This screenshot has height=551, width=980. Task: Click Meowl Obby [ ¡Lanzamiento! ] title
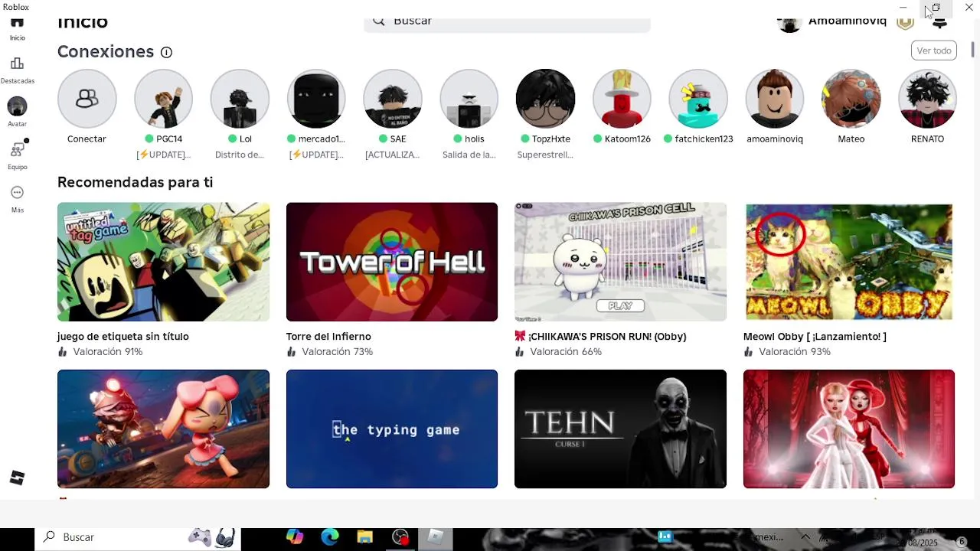click(x=815, y=337)
